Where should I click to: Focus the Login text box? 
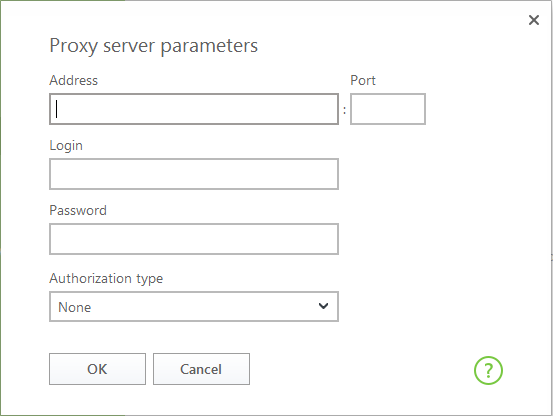pyautogui.click(x=194, y=174)
